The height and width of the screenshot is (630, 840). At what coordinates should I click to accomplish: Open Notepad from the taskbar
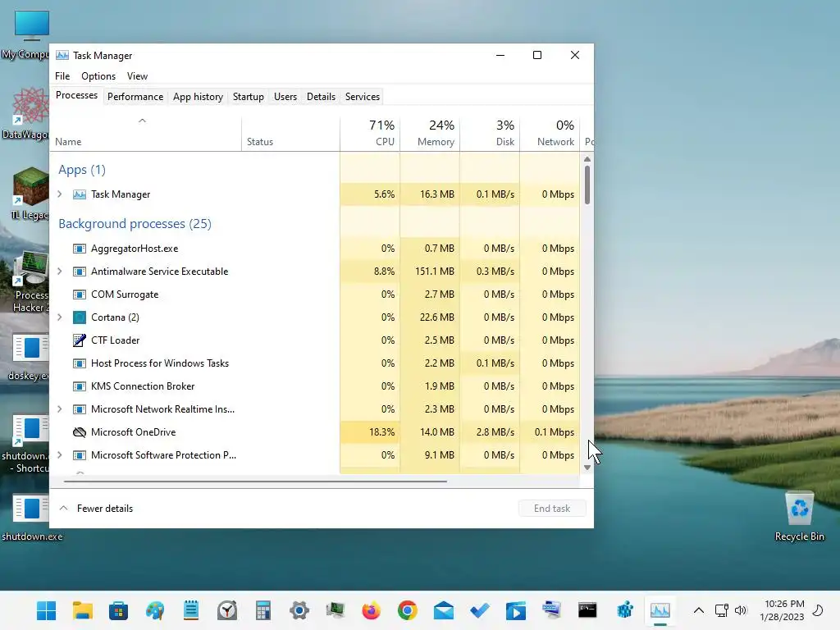[190, 610]
